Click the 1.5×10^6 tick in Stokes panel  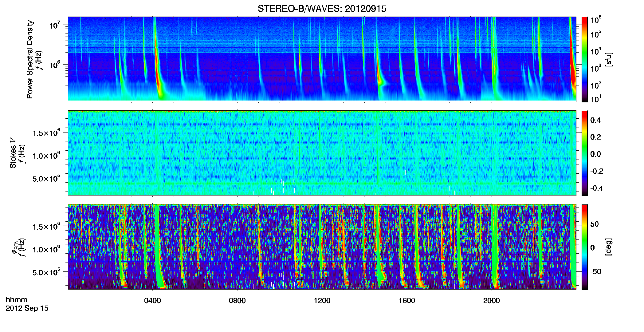pyautogui.click(x=46, y=132)
